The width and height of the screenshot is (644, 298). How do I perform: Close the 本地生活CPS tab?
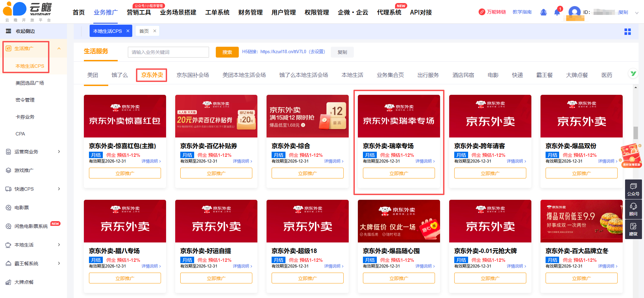[128, 31]
